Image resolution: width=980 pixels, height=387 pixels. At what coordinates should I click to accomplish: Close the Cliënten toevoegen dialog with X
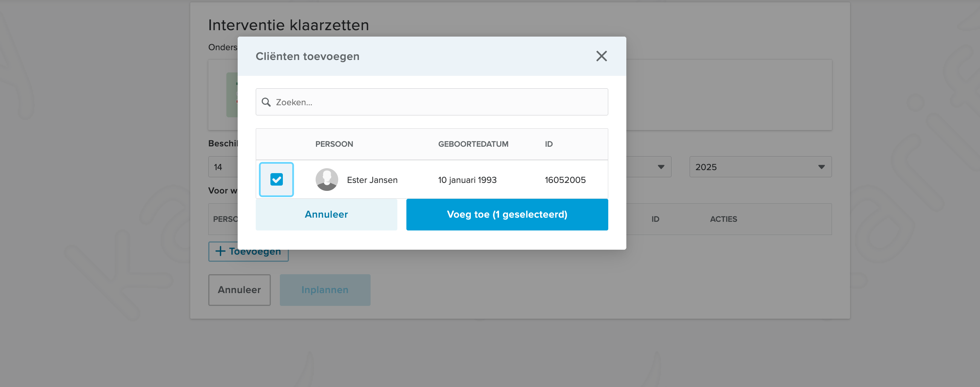pyautogui.click(x=601, y=56)
